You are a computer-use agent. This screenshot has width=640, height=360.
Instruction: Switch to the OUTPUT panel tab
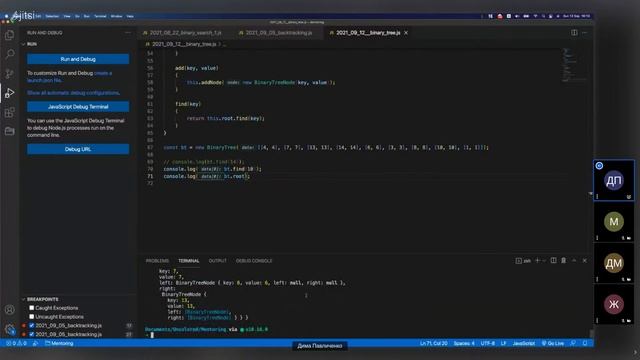[217, 261]
